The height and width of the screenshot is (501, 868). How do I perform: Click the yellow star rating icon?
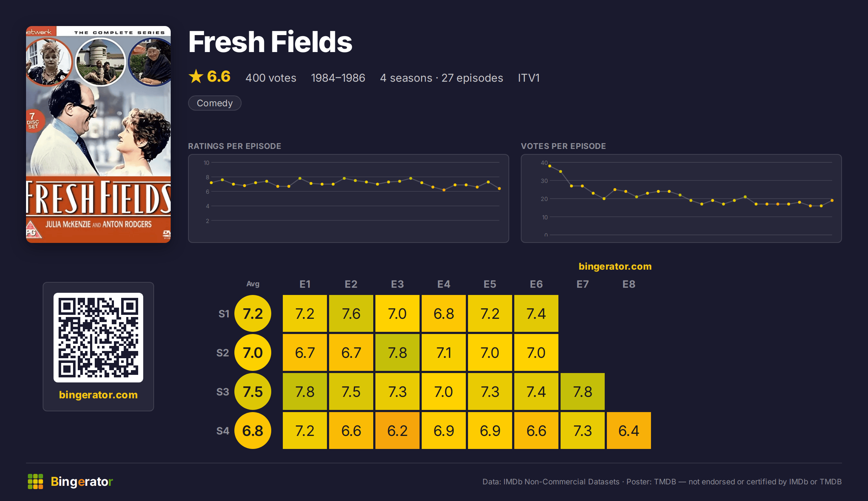(x=196, y=76)
